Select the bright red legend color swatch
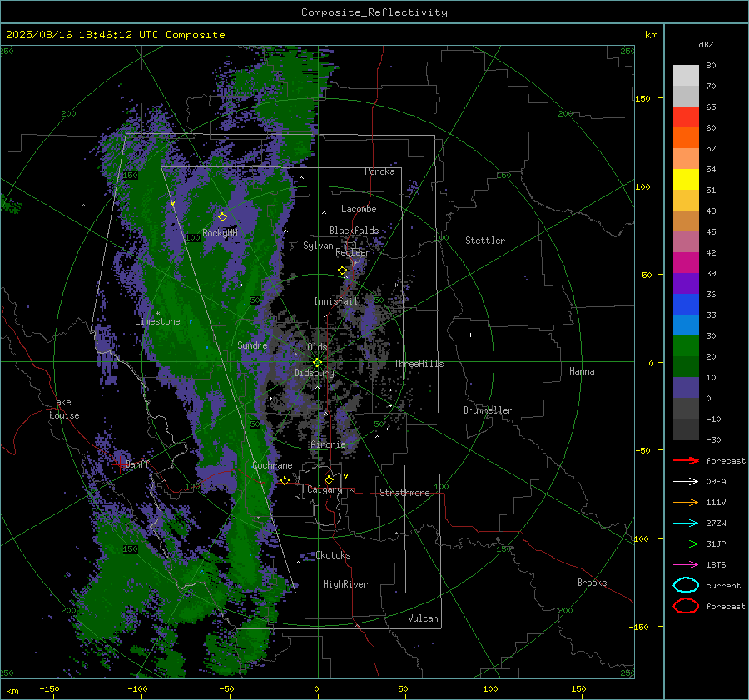 pos(686,117)
